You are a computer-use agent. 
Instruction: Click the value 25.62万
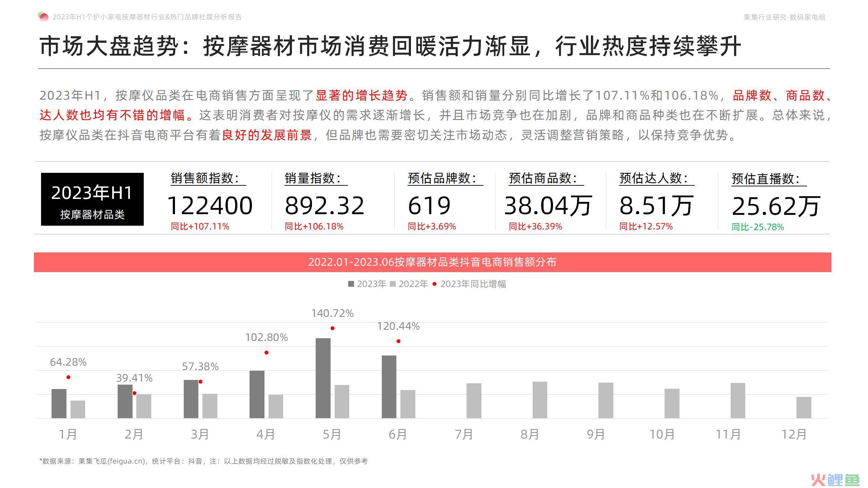point(776,206)
